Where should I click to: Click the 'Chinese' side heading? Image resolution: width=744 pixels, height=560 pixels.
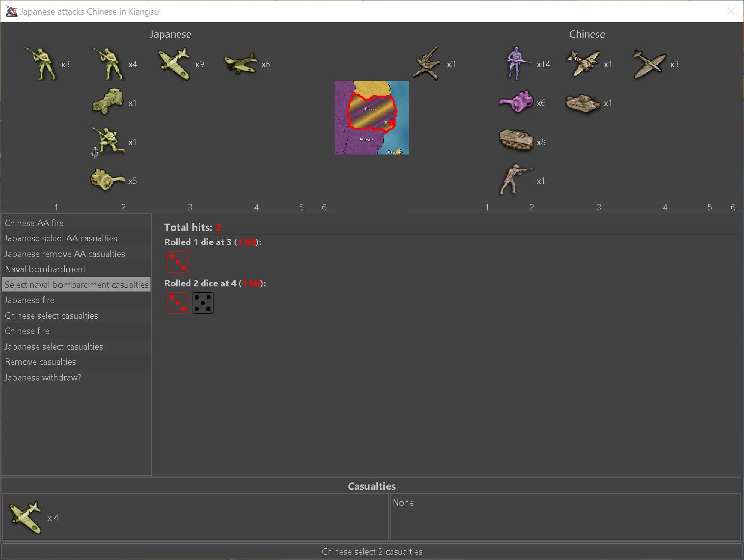click(x=587, y=34)
